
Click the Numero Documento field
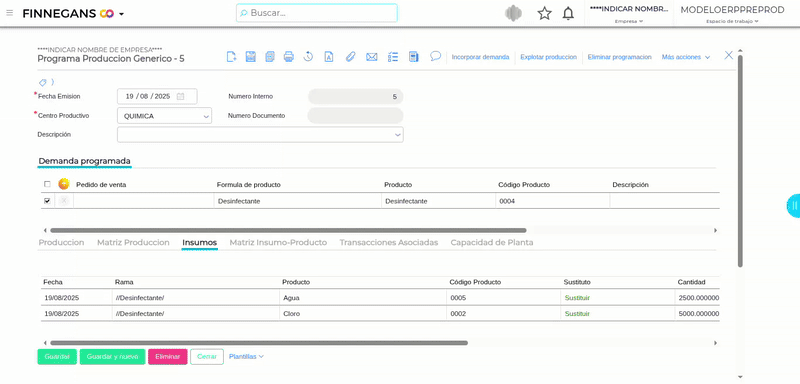click(355, 116)
